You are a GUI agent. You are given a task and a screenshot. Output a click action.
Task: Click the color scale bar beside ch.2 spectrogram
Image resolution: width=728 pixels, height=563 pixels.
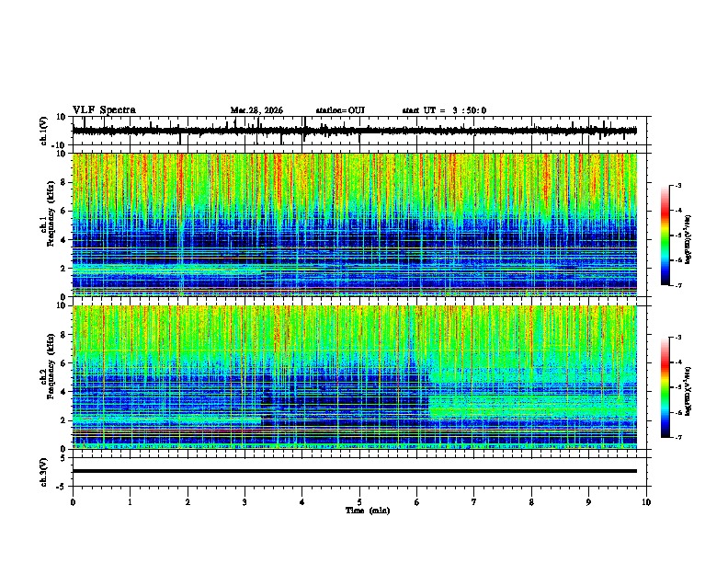pos(665,387)
